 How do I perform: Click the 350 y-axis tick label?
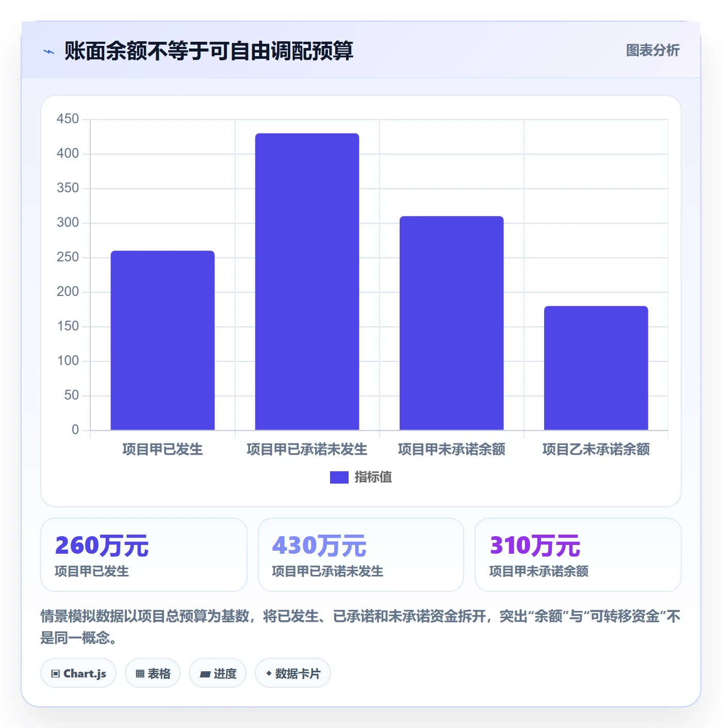pos(68,188)
